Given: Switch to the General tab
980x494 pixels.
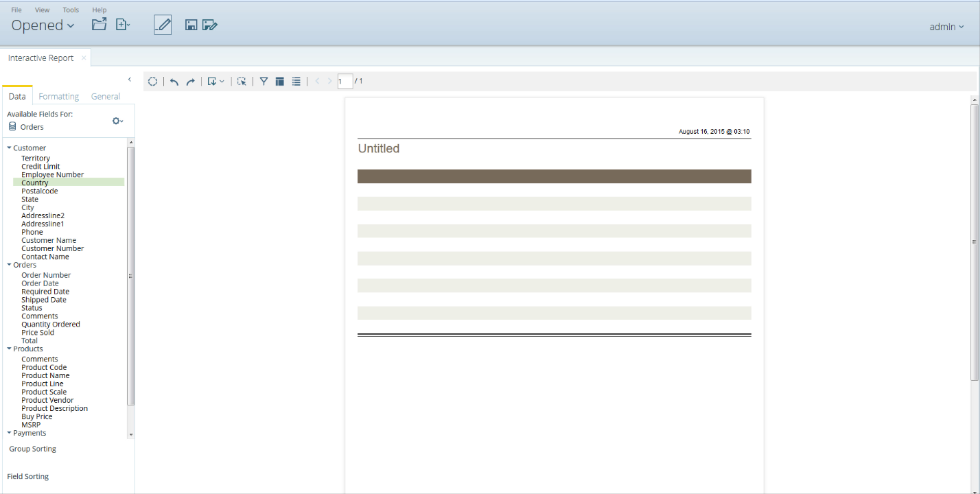Looking at the screenshot, I should point(106,96).
